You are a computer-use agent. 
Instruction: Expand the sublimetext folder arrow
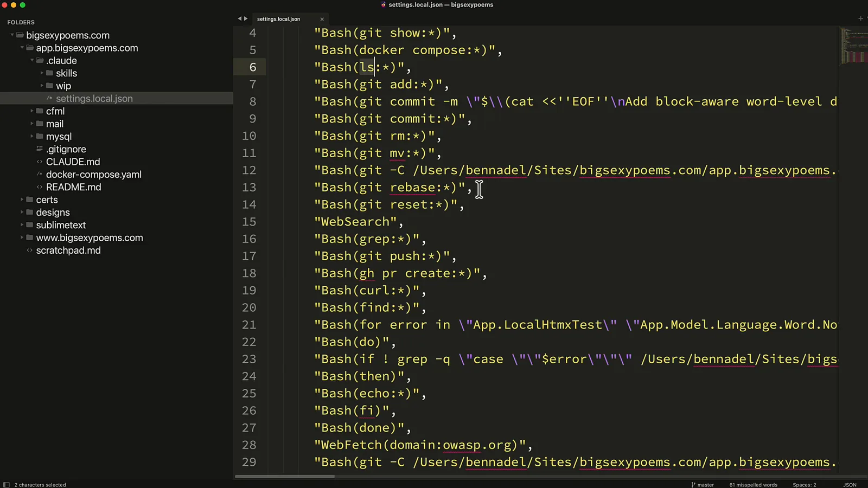[22, 225]
